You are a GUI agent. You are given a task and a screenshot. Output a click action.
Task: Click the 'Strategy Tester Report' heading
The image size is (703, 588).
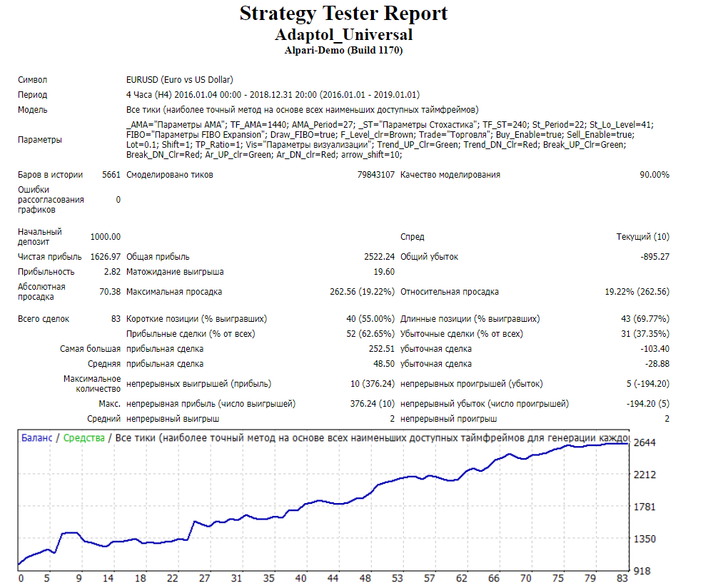pyautogui.click(x=343, y=14)
